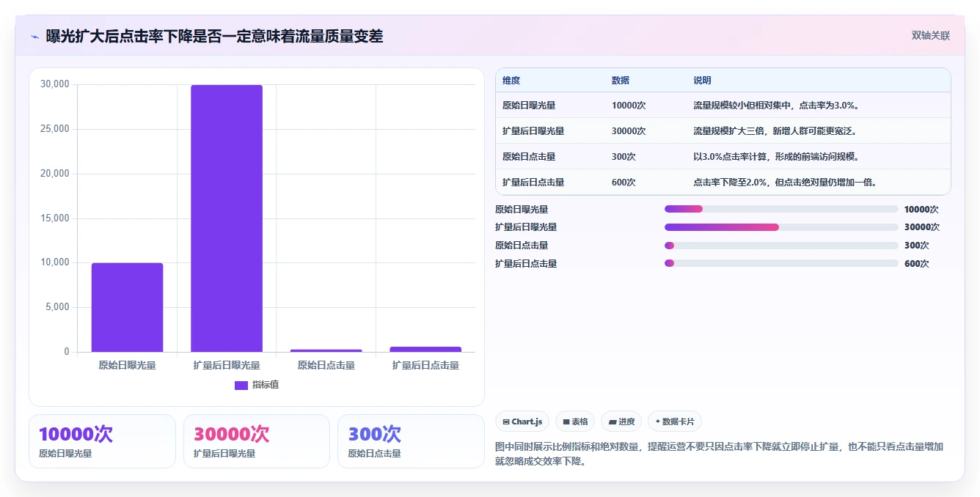
Task: Click the 扩量后日点击量 progress bar
Action: click(781, 263)
